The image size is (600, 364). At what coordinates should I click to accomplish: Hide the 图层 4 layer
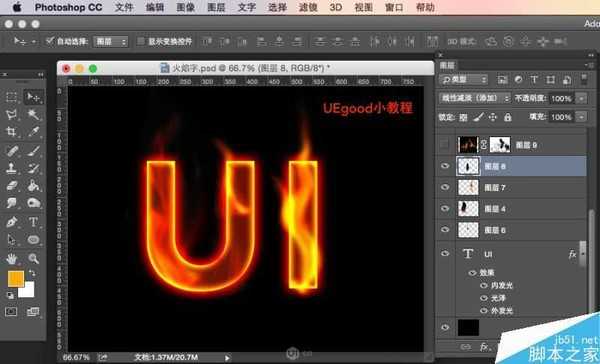click(445, 208)
